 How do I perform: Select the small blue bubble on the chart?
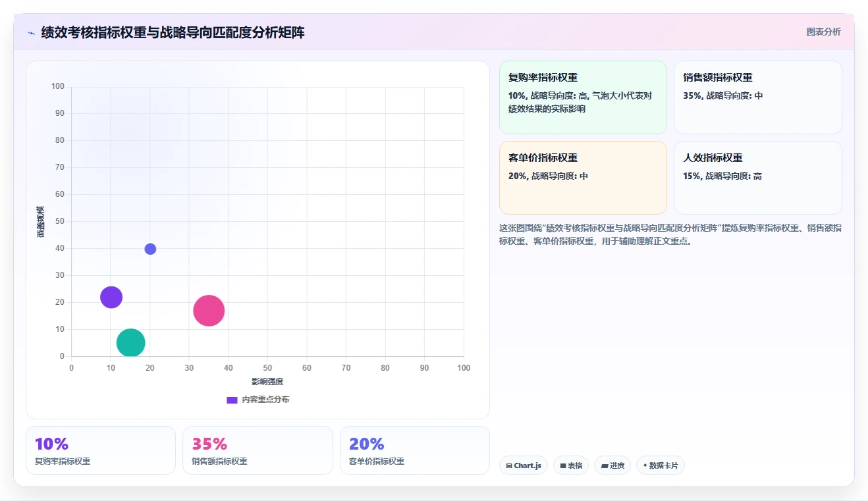point(150,249)
